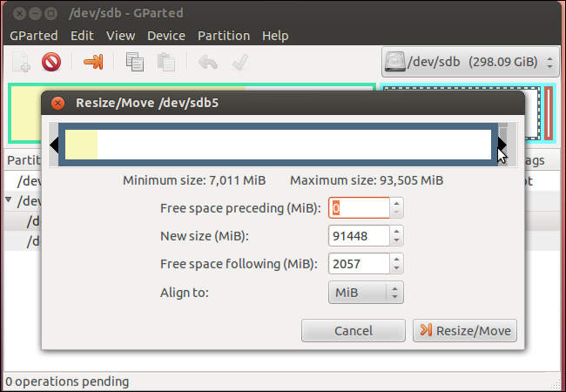The image size is (566, 392).
Task: Click the New size input field
Action: (x=359, y=236)
